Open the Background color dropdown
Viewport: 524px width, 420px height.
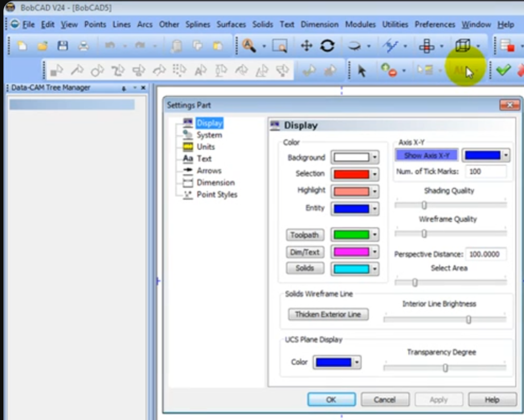(x=374, y=158)
